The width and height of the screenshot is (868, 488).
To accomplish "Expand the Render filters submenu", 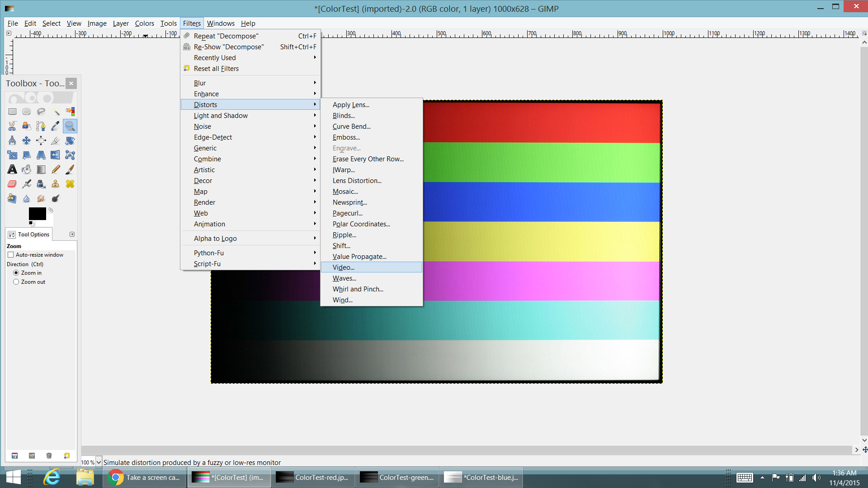I will [x=250, y=202].
